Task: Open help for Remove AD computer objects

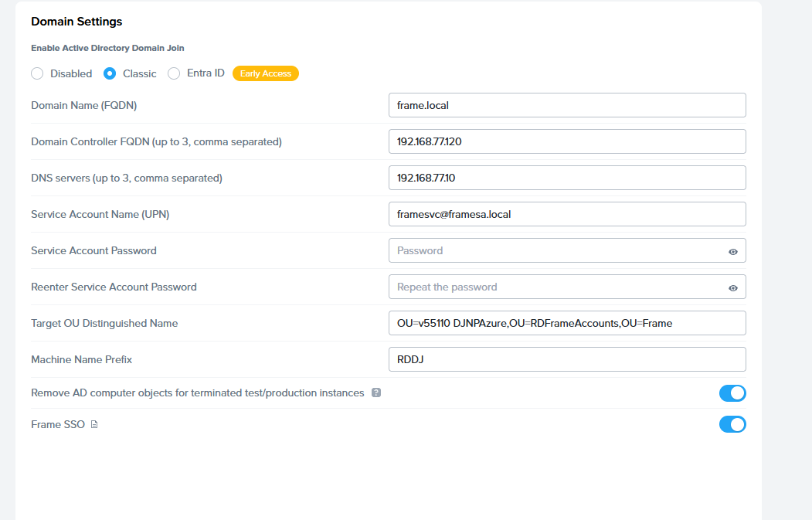Action: (x=376, y=393)
